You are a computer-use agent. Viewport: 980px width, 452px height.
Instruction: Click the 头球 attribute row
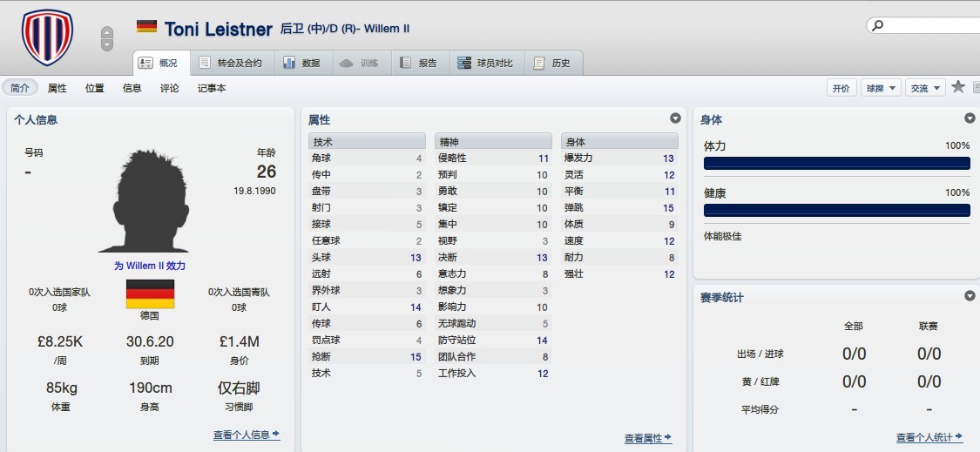tap(367, 258)
